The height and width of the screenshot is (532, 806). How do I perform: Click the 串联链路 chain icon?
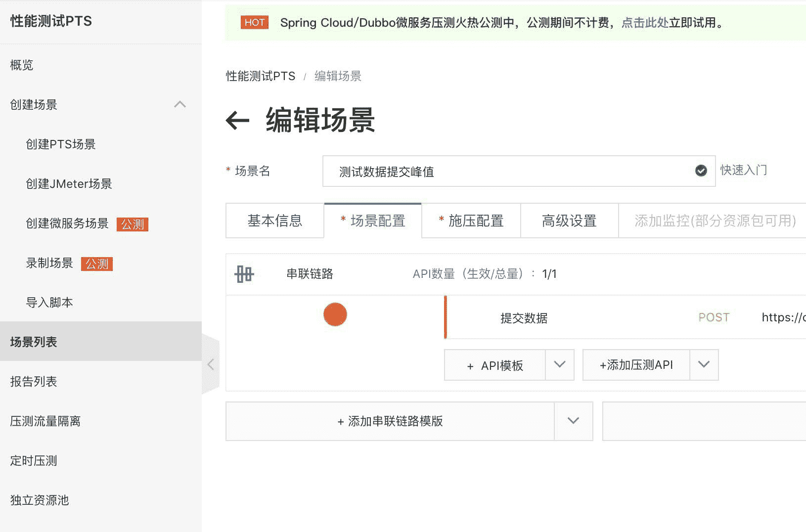pyautogui.click(x=244, y=274)
